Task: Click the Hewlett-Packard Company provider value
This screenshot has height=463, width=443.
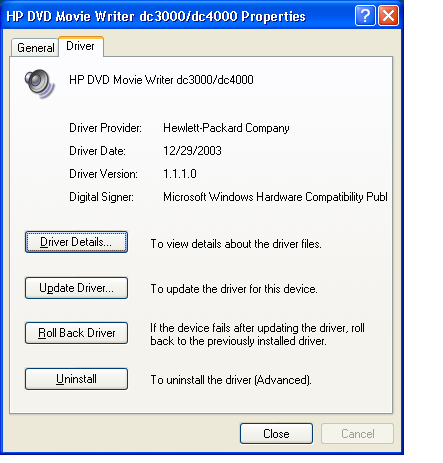Action: [x=226, y=128]
